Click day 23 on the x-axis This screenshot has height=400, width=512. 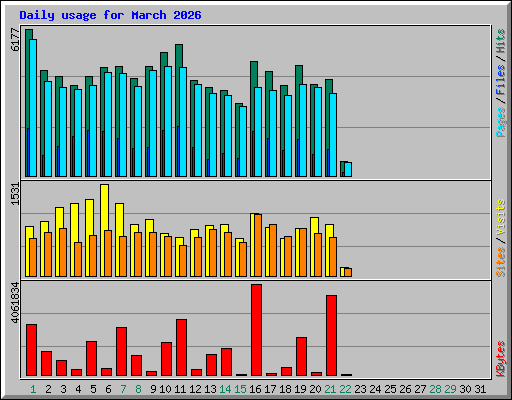[x=360, y=389]
